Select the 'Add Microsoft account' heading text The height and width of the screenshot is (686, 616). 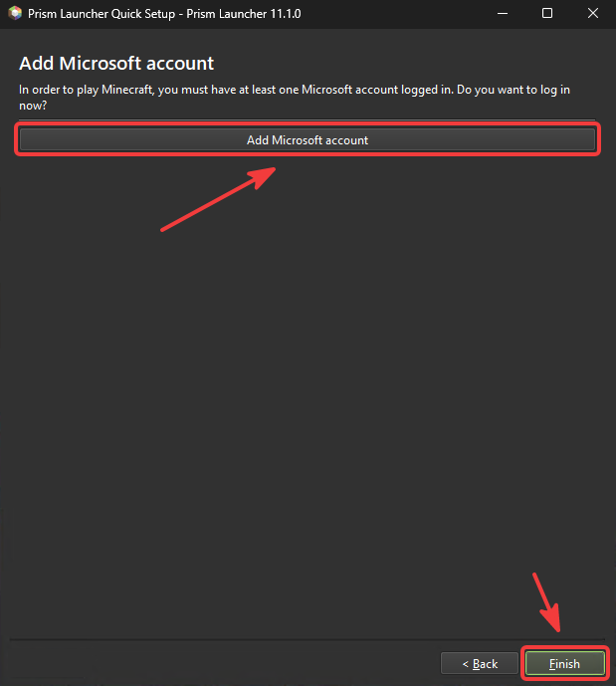(x=116, y=64)
